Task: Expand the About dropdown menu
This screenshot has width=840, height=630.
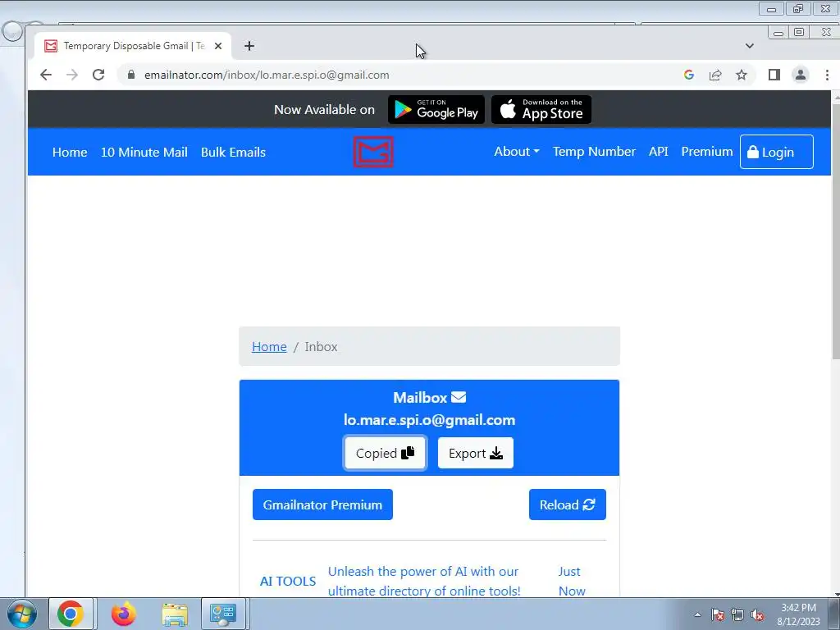Action: (517, 152)
